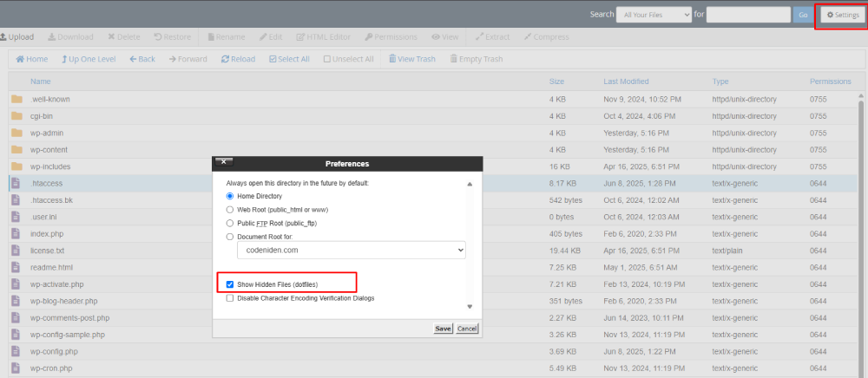The height and width of the screenshot is (378, 868).
Task: Click the Preferences scroll down arrow
Action: pos(470,306)
